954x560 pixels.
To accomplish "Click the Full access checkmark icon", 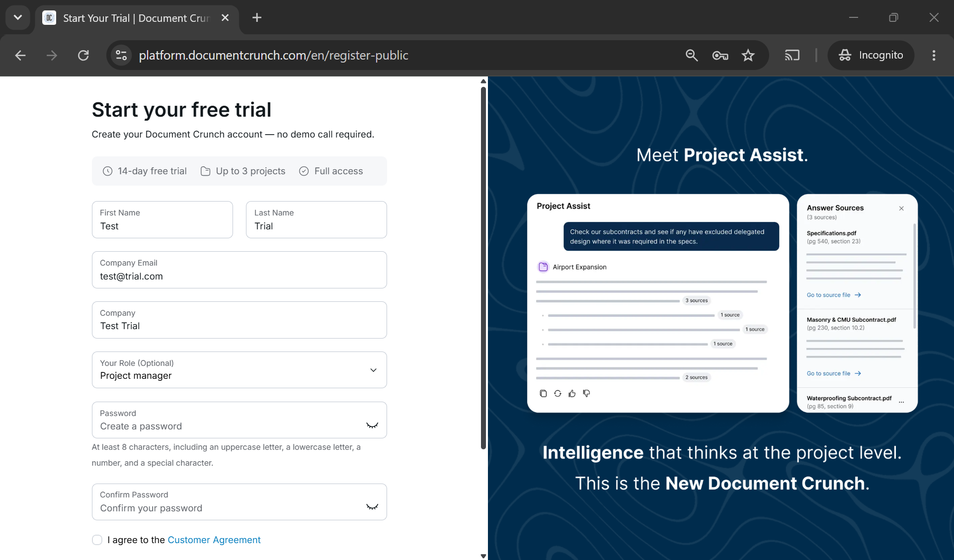I will [304, 171].
